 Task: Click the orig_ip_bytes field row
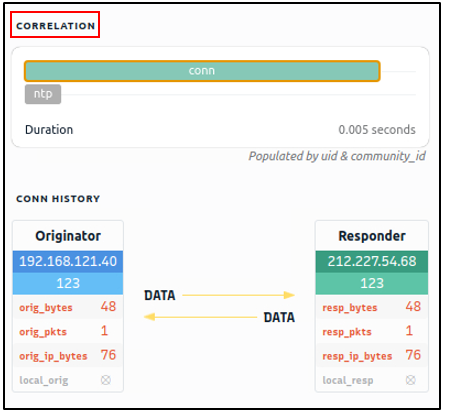point(68,355)
